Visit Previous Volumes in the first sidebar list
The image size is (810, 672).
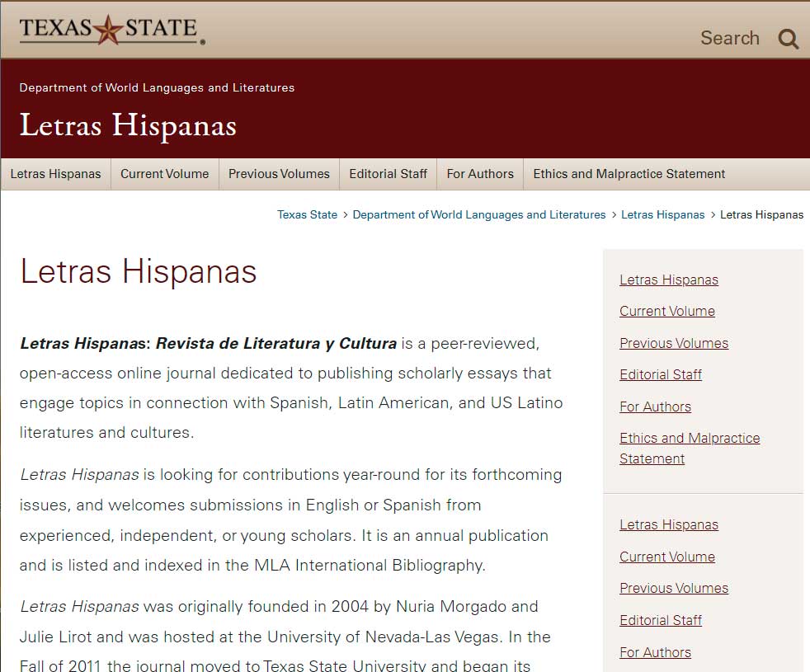674,344
